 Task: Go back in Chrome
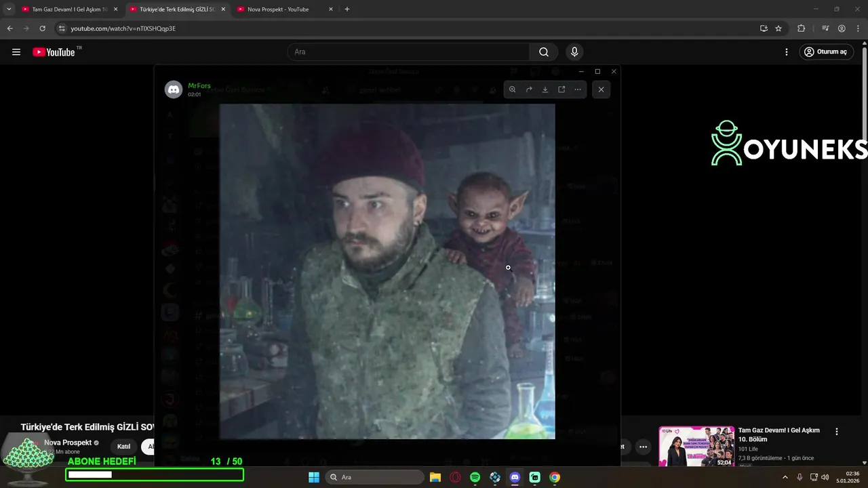pyautogui.click(x=9, y=28)
